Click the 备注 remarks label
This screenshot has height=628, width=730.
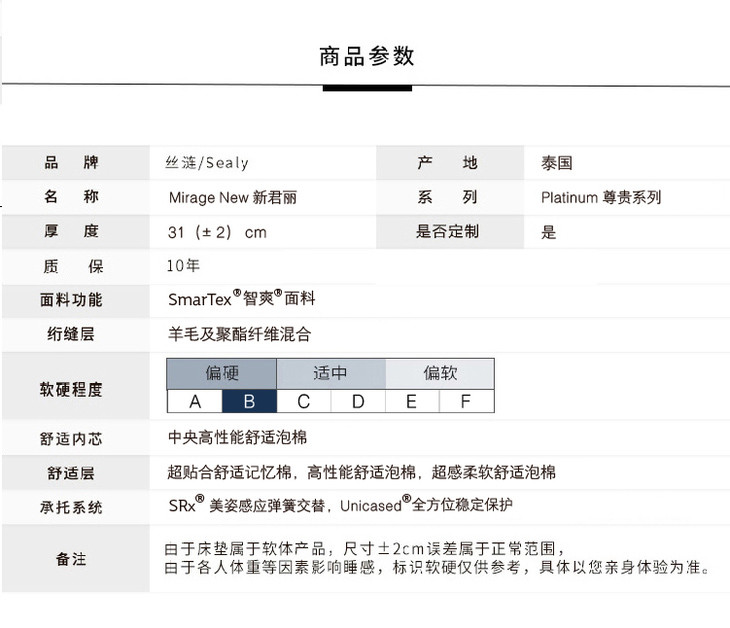[71, 559]
